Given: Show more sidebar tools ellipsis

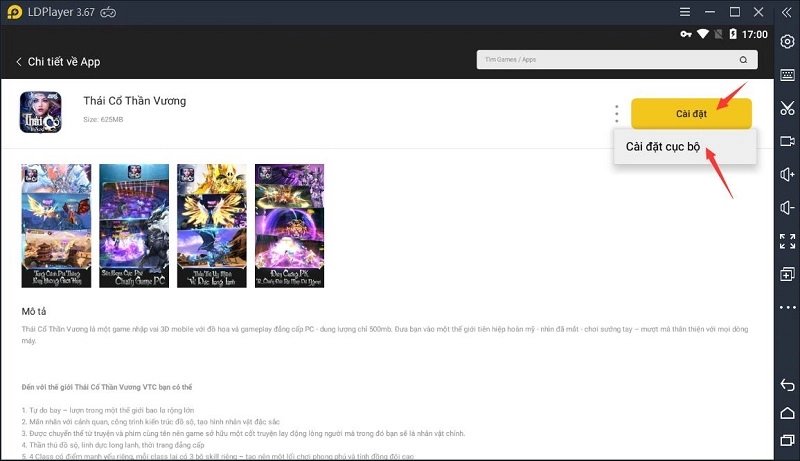Looking at the screenshot, I should (x=787, y=308).
